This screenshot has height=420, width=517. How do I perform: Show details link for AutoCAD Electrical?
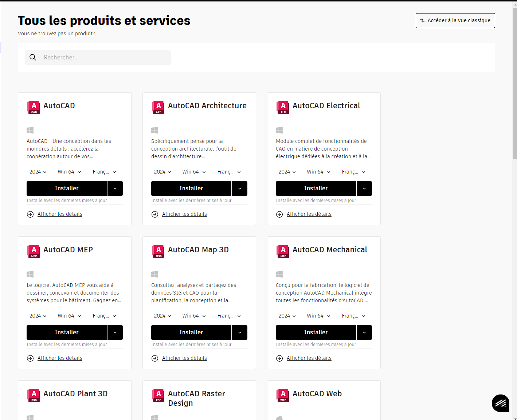point(309,214)
